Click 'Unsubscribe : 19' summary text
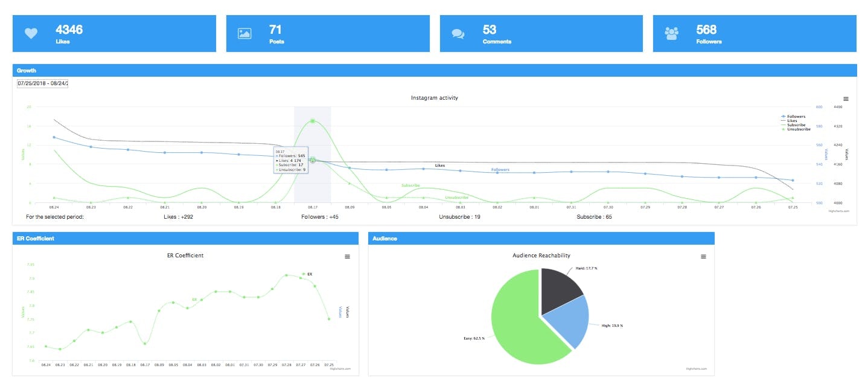 (x=459, y=216)
